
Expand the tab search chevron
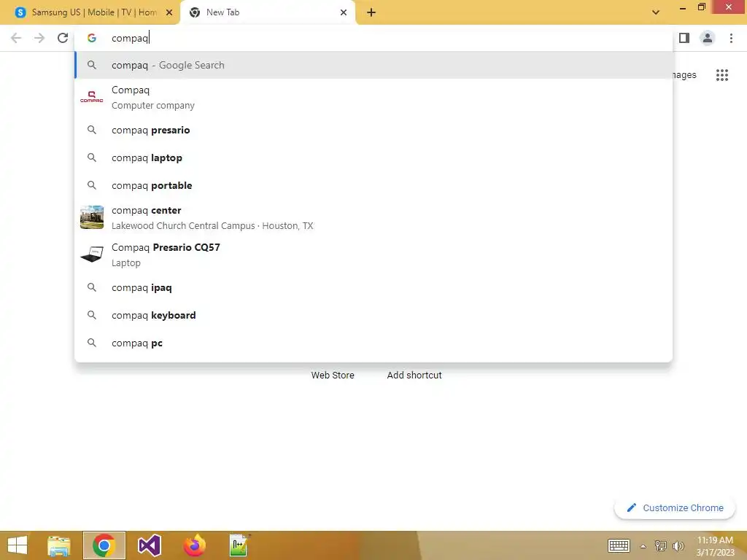click(656, 12)
